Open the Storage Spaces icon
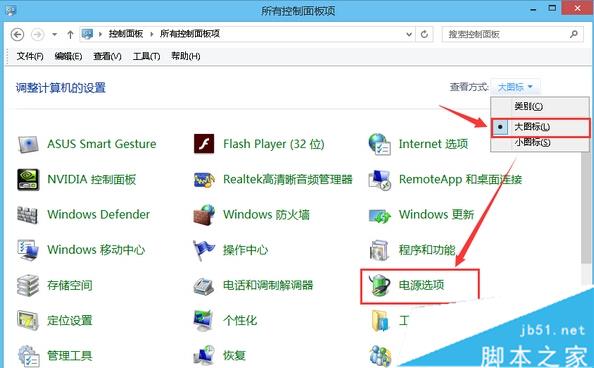594x368 pixels. coord(28,285)
